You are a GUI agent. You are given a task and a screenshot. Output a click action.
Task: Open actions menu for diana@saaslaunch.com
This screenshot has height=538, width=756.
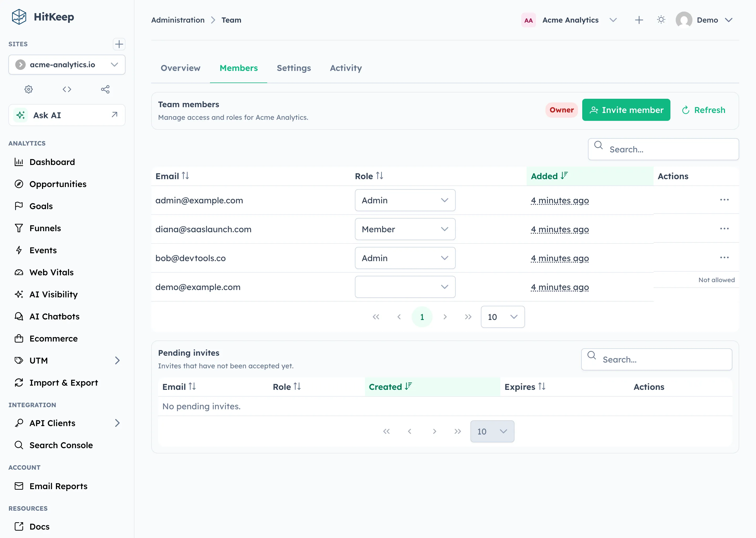(724, 229)
